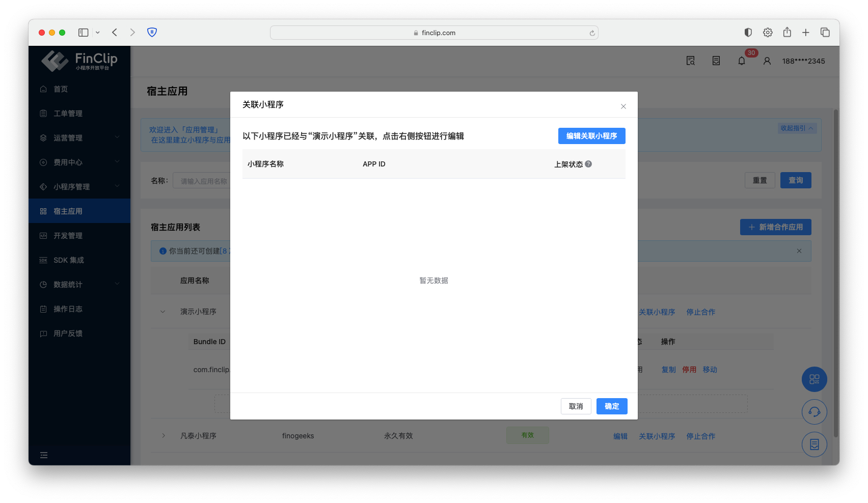Open the user profile icon
Screen dimensions: 868x503
[x=767, y=61]
